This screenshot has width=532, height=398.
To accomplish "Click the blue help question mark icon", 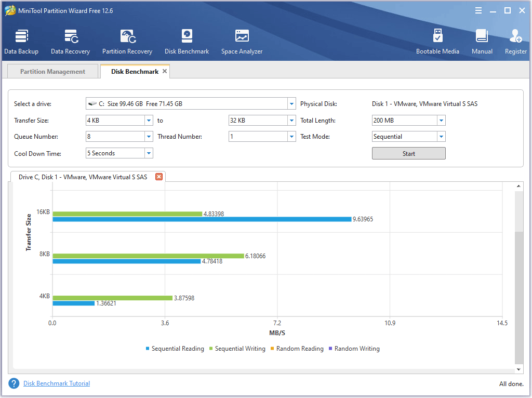I will (x=14, y=383).
